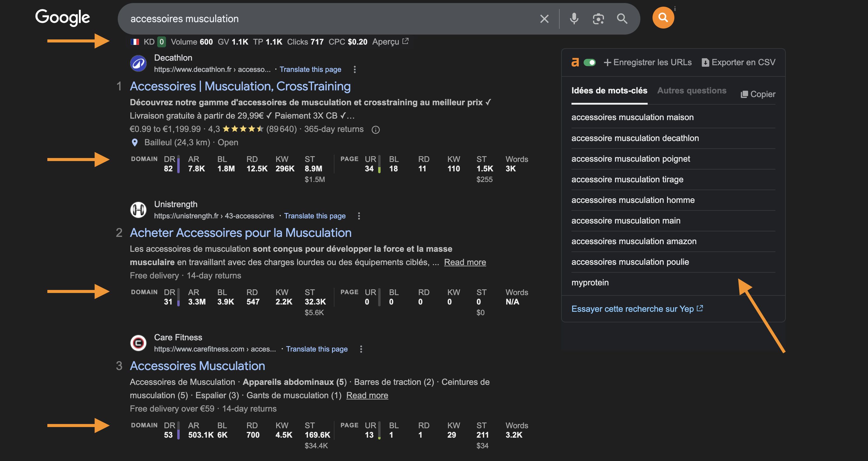This screenshot has height=461, width=868.
Task: Click the Google Lens camera icon
Action: [x=598, y=19]
